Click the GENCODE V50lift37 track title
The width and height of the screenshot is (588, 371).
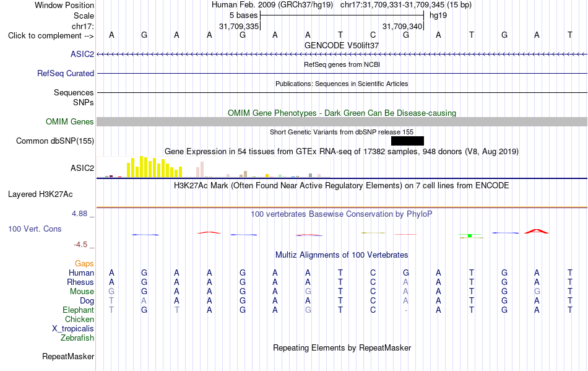342,45
